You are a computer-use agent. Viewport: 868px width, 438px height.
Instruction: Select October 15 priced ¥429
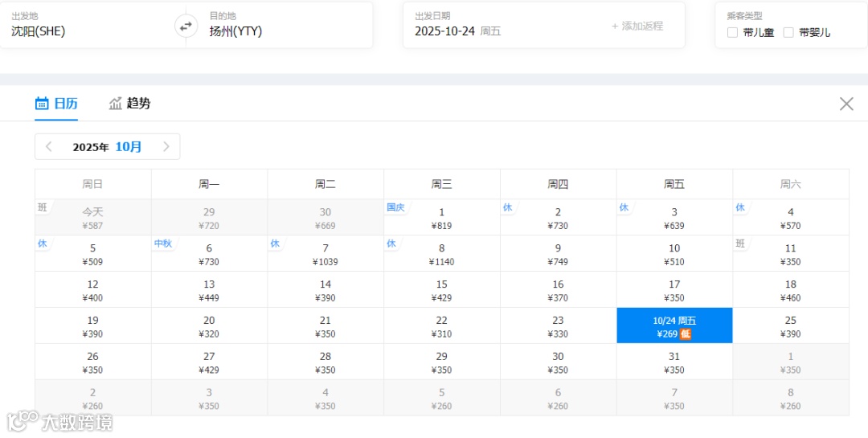[x=442, y=289]
